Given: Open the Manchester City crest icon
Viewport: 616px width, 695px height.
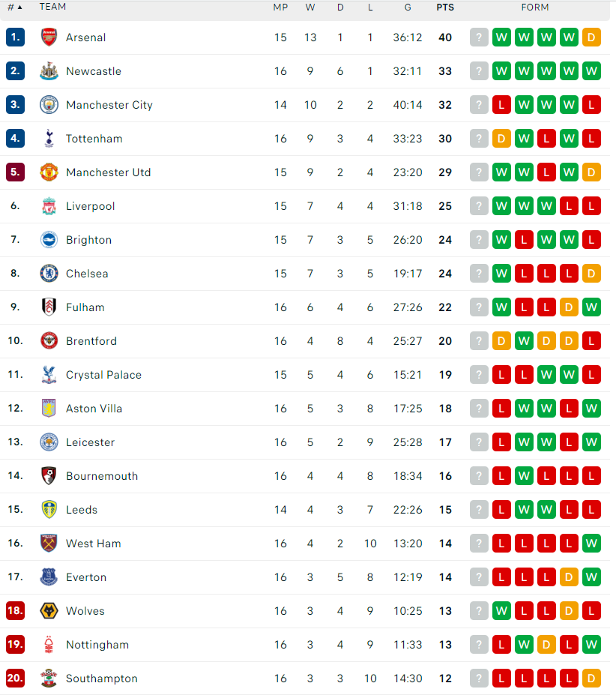Looking at the screenshot, I should pos(49,105).
